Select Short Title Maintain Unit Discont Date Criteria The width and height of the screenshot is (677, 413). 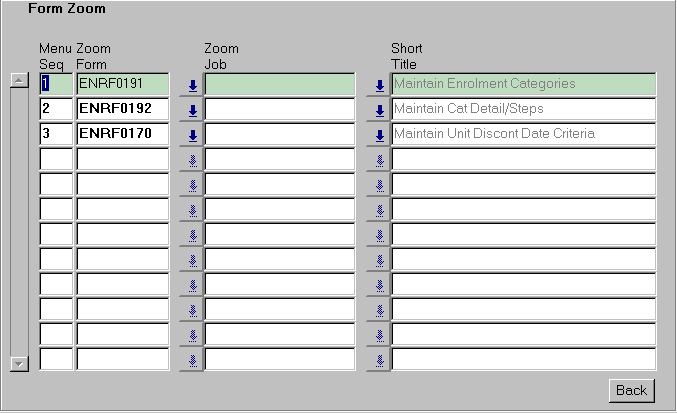click(x=523, y=134)
